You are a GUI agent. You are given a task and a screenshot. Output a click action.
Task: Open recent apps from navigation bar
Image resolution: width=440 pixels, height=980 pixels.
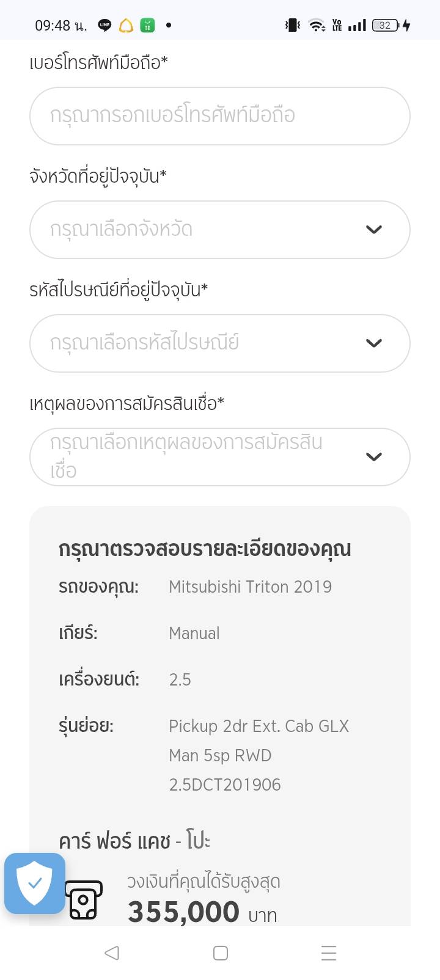(x=329, y=953)
